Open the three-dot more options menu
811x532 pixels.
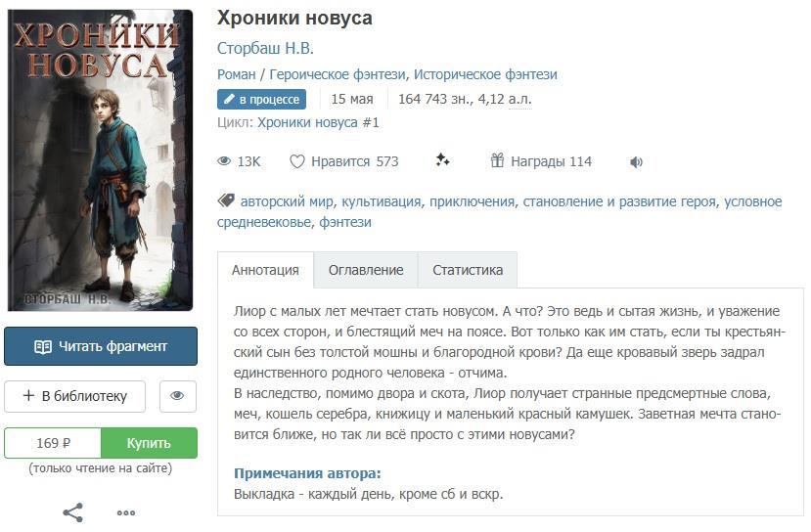point(126,512)
